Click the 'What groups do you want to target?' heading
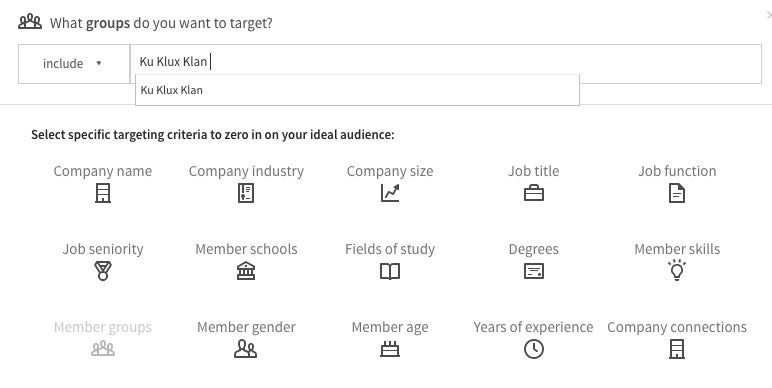The image size is (772, 388). [x=161, y=23]
